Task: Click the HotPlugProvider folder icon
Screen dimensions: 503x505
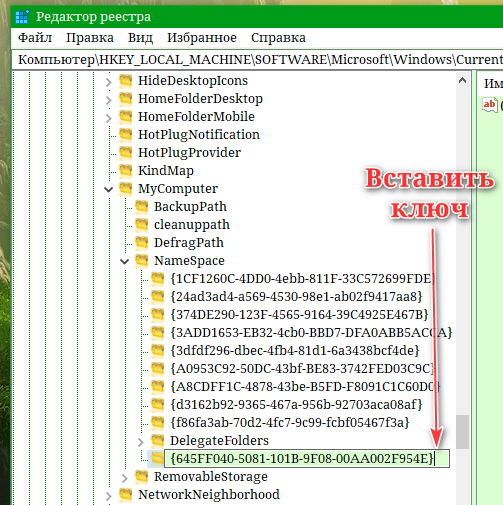Action: pos(126,153)
